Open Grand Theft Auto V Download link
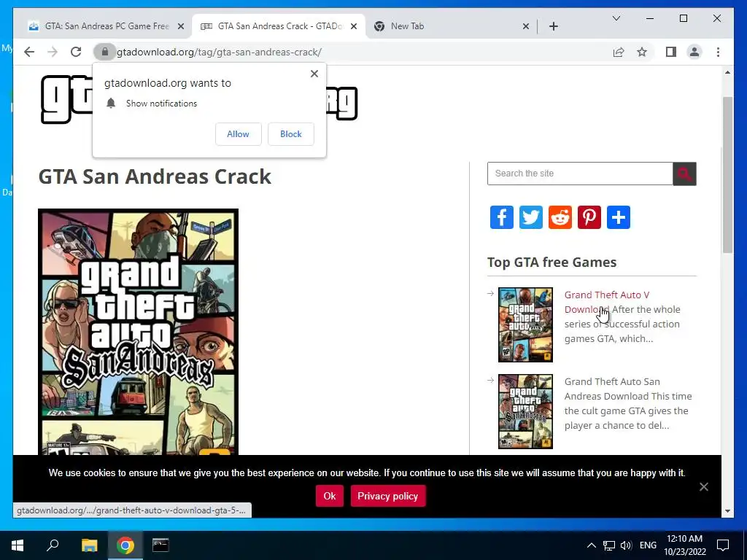Image resolution: width=747 pixels, height=560 pixels. click(x=607, y=302)
